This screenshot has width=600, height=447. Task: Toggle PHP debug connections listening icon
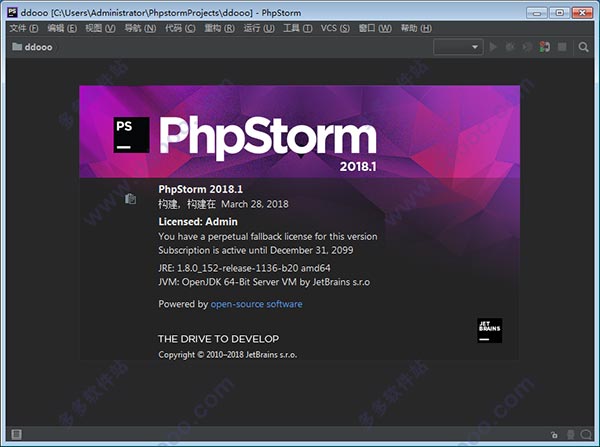(545, 47)
